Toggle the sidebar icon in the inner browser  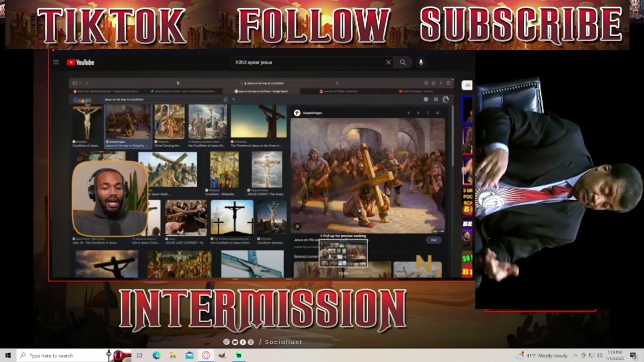(75, 83)
